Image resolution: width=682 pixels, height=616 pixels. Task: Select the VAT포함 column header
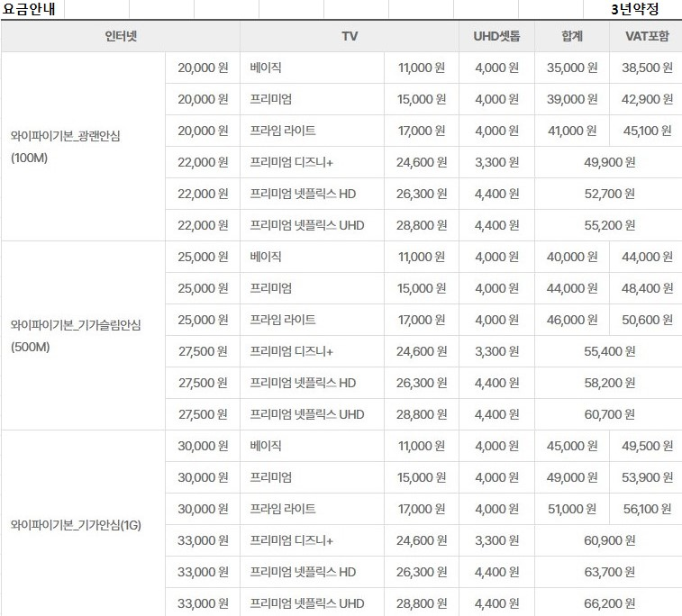[647, 37]
